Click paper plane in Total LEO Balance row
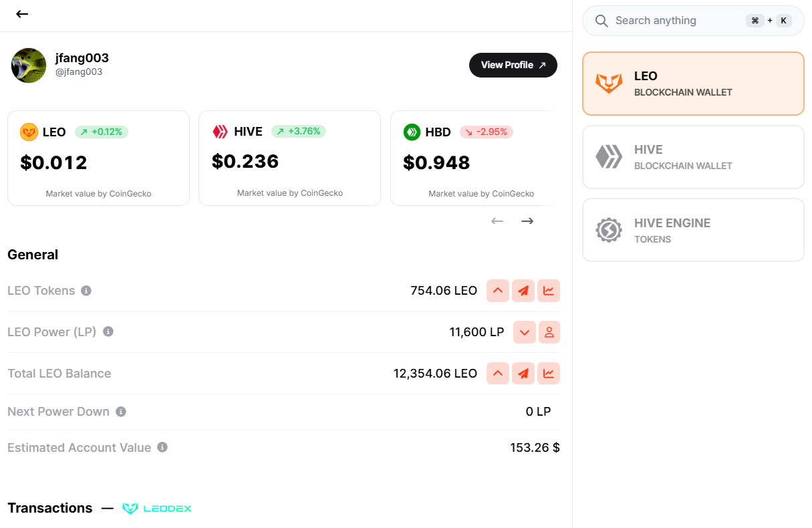 [523, 374]
